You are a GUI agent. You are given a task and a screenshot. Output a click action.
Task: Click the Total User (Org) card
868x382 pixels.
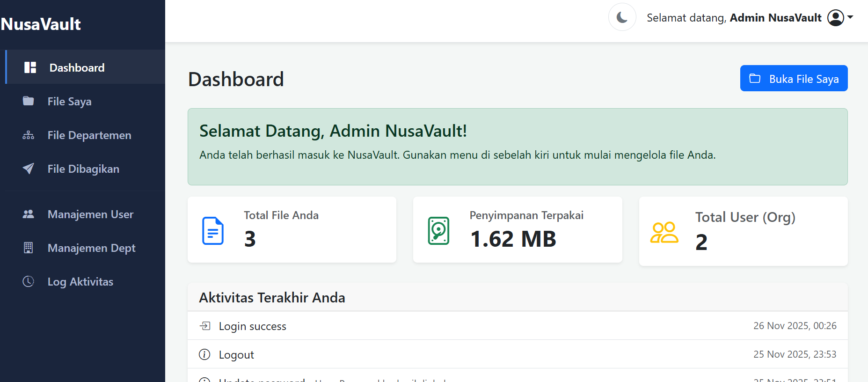(x=743, y=231)
